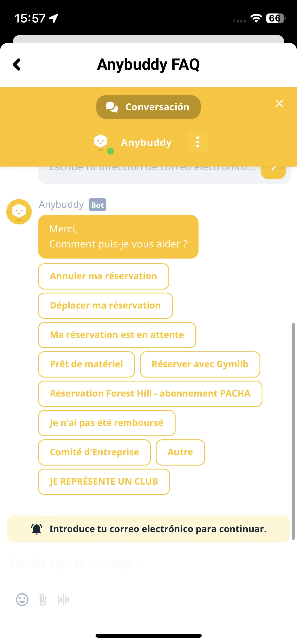Choose Réservation Forest Hill - abonnement PACHA

[150, 394]
